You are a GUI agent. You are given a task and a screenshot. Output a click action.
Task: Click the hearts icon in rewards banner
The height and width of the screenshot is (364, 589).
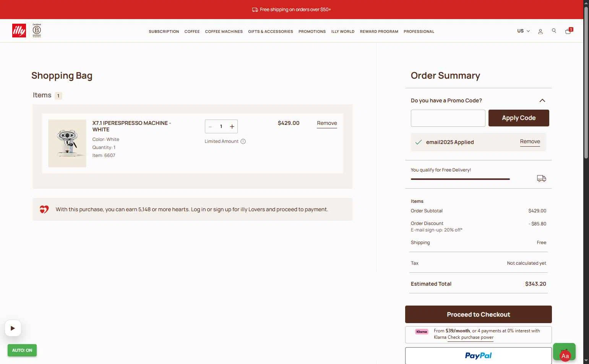pyautogui.click(x=44, y=209)
